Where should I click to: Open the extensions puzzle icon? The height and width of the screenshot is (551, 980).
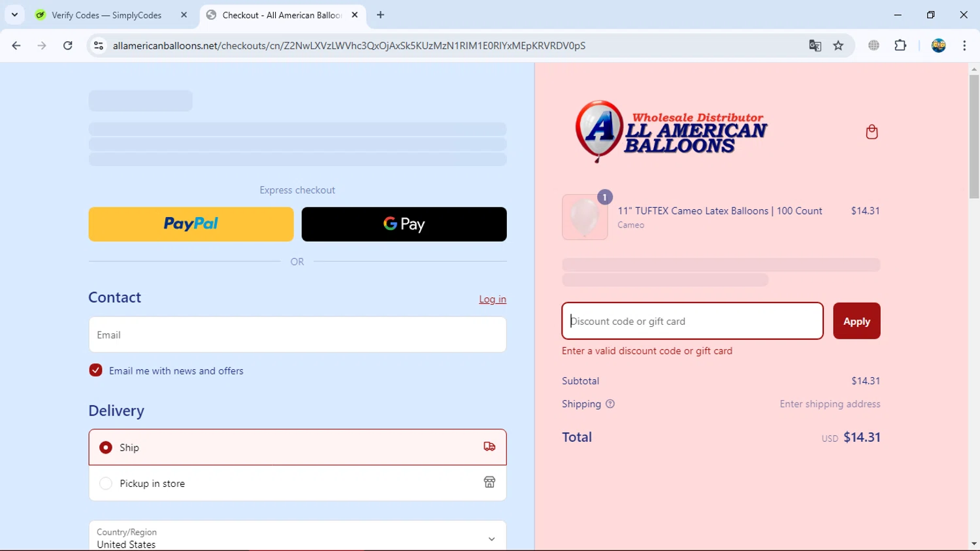[900, 46]
